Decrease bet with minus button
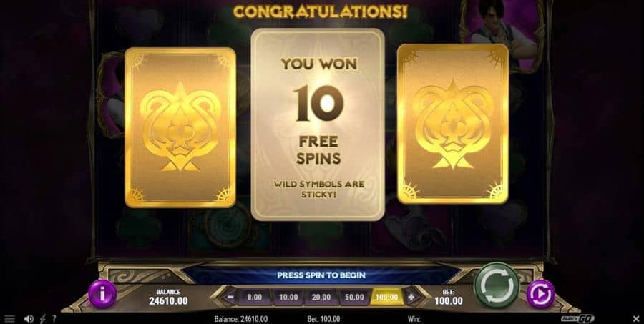This screenshot has height=324, width=644. click(231, 297)
